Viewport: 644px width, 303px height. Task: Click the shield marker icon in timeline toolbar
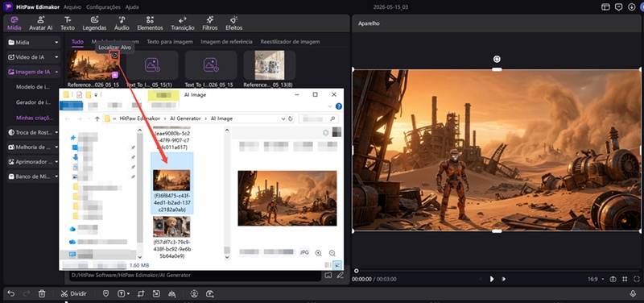106,293
